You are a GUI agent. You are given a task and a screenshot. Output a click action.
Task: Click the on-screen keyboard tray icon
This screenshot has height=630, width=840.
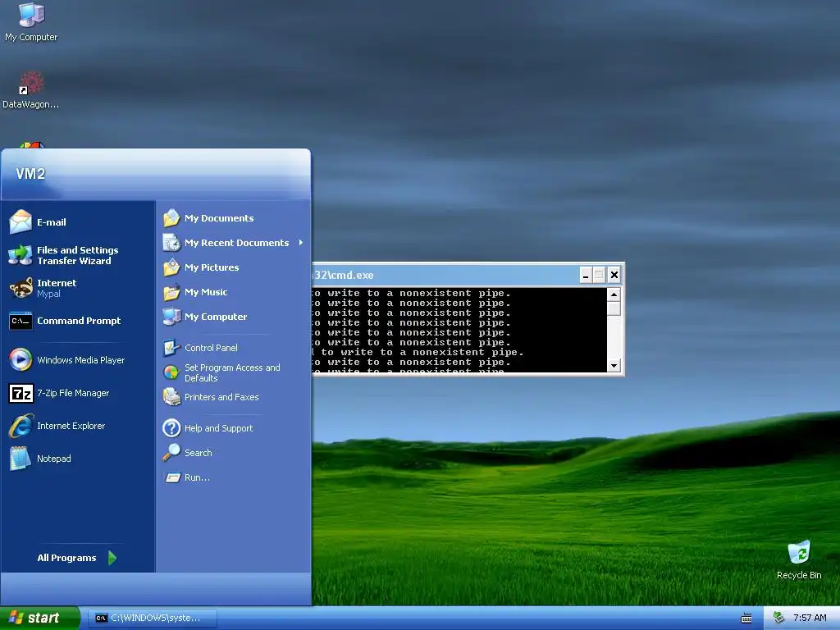746,619
